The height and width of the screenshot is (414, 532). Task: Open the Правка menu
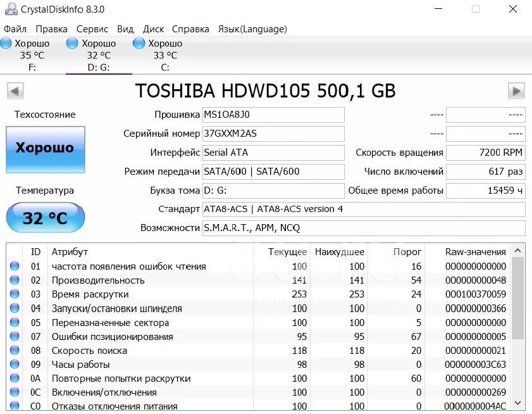pyautogui.click(x=51, y=29)
